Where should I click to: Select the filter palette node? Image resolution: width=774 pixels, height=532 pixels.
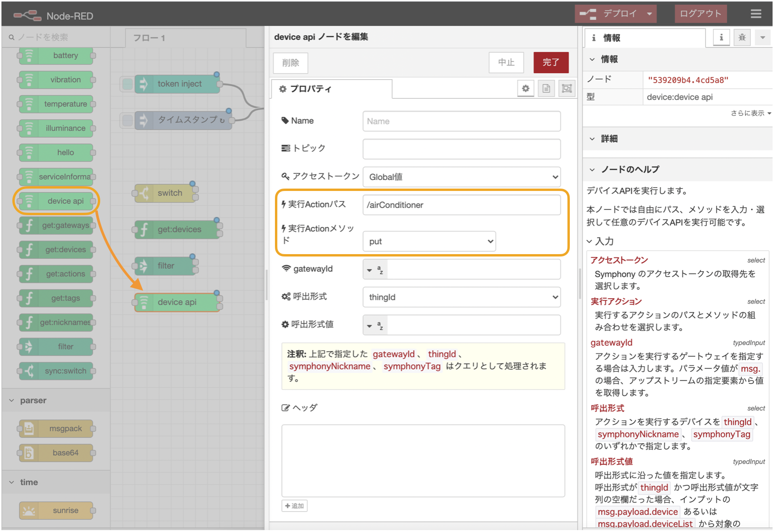coord(56,346)
